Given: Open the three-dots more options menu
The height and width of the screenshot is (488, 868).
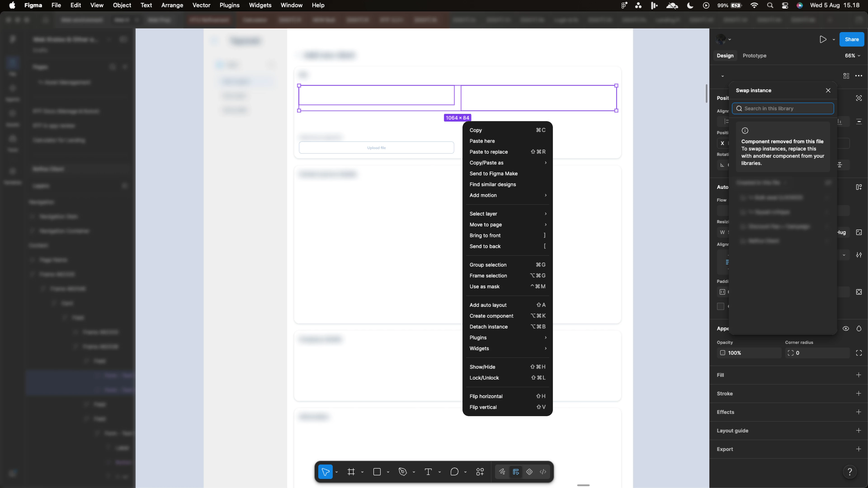Looking at the screenshot, I should (x=859, y=76).
